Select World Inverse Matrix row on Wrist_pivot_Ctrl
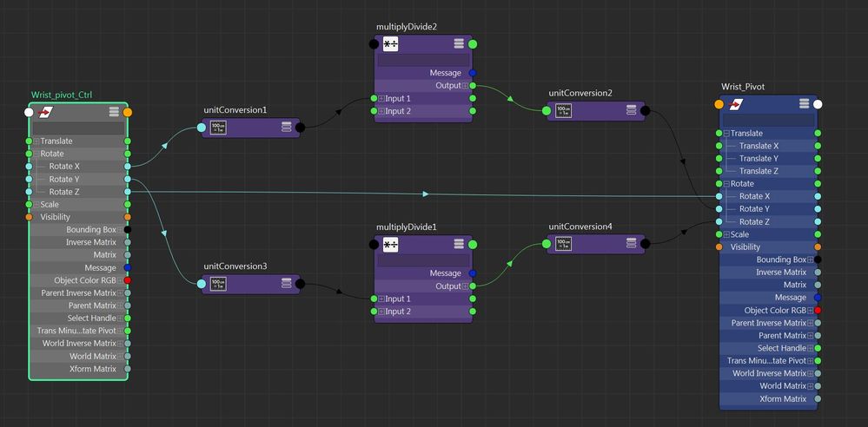Image resolution: width=868 pixels, height=427 pixels. 78,344
